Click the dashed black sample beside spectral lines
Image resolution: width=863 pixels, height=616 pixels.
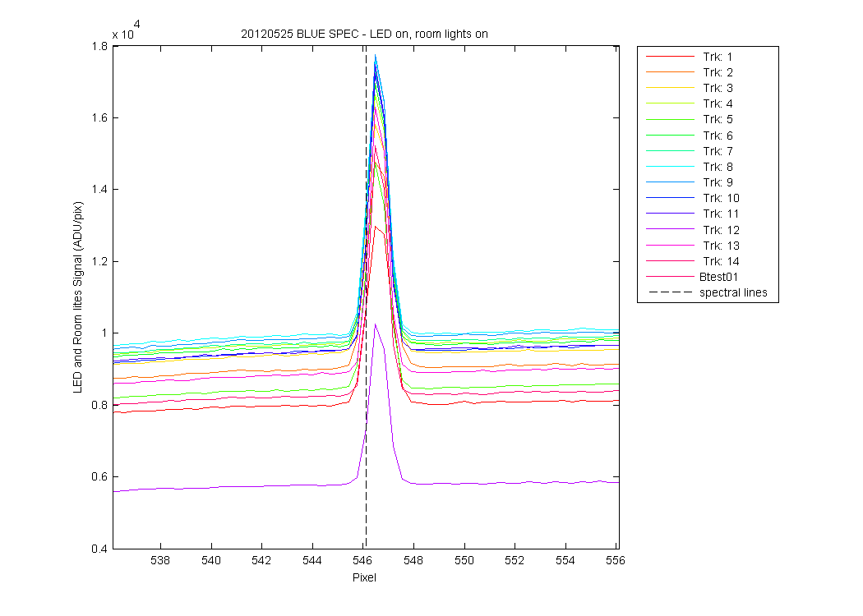(x=670, y=292)
